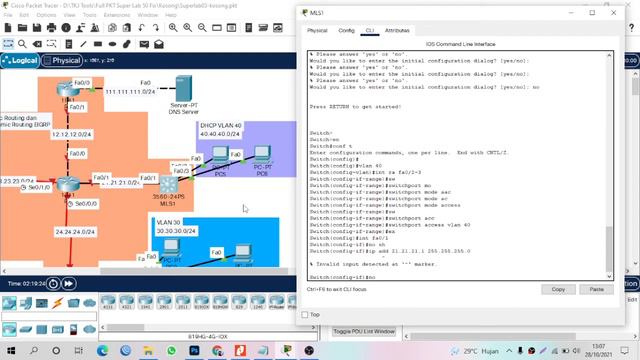640x360 pixels.
Task: Click the Zoom Out magnifier icon
Action: [202, 28]
